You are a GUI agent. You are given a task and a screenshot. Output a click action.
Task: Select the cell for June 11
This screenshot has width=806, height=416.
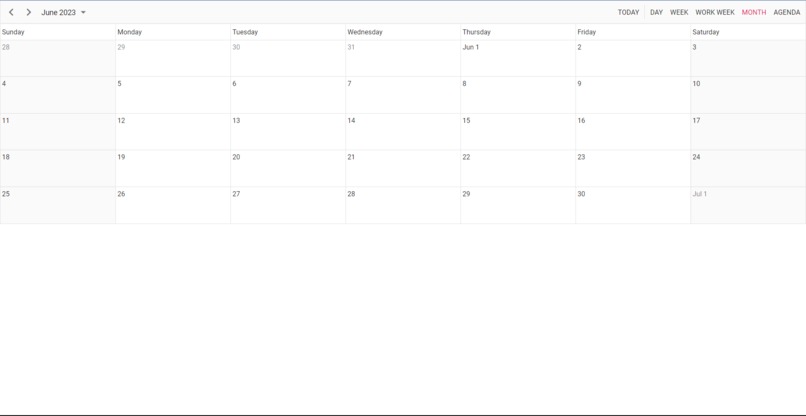(58, 132)
